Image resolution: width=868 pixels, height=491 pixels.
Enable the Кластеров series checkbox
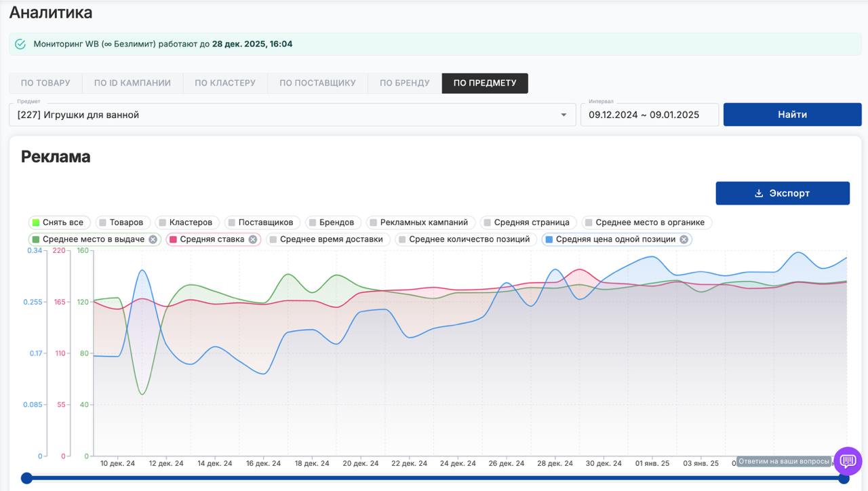coord(163,222)
